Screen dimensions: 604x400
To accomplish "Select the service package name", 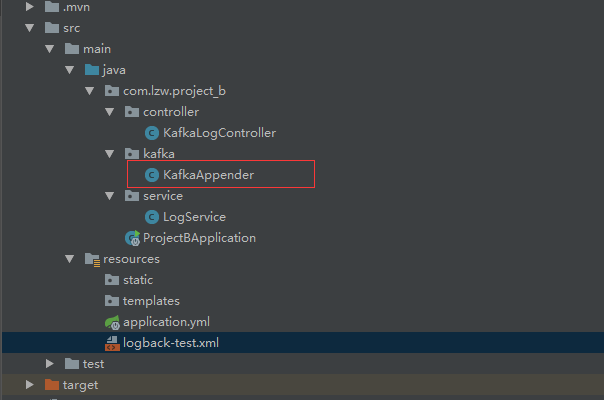I will click(163, 196).
